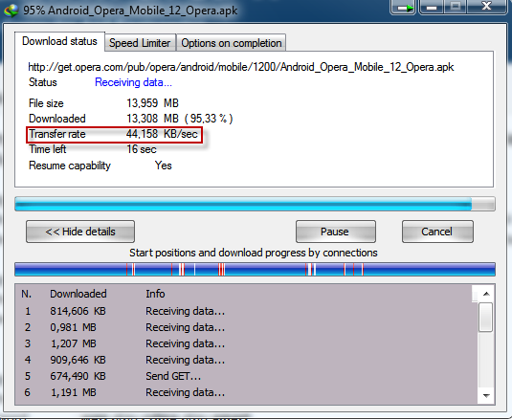This screenshot has width=512, height=420.
Task: Click the File size value 13,959 MB
Action: click(x=152, y=103)
